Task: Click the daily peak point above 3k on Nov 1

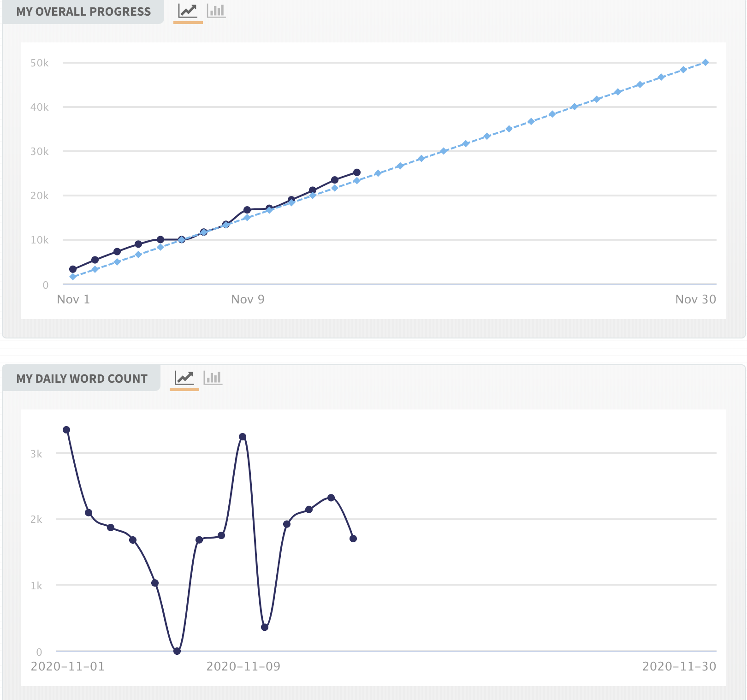Action: coord(66,430)
